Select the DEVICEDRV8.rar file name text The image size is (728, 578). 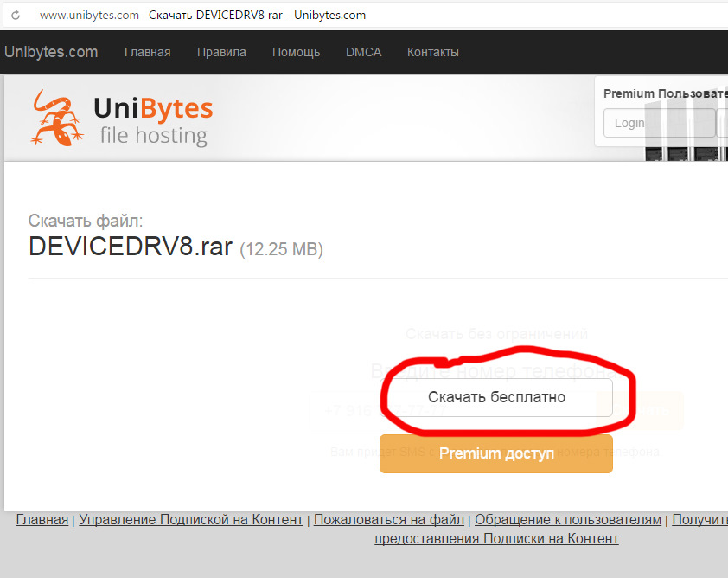tap(131, 246)
